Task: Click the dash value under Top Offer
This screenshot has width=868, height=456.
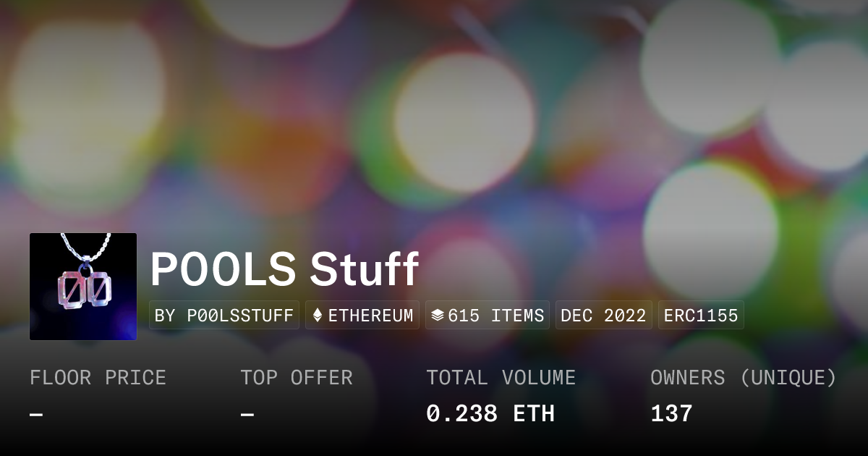Action: tap(247, 415)
